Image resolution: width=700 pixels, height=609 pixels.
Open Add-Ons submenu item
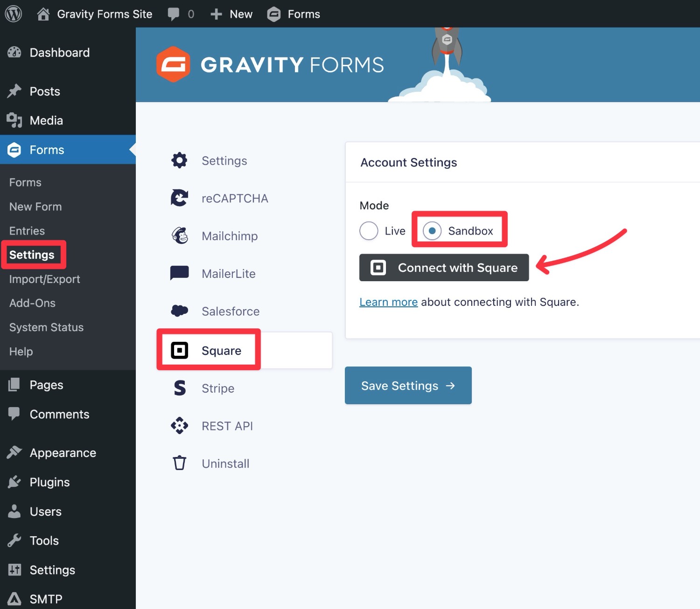pos(32,303)
